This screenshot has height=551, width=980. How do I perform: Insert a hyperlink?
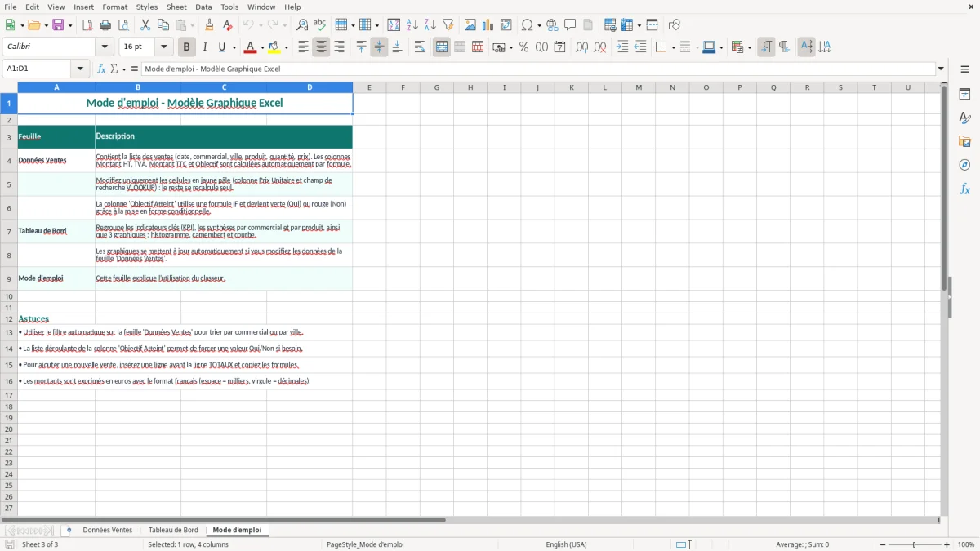click(552, 25)
